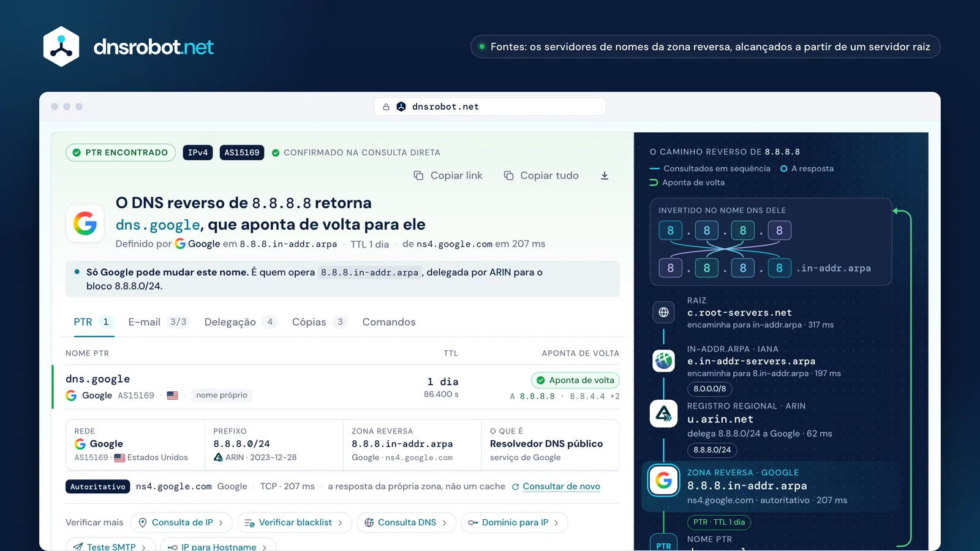Click the 8.0.0.0/8 pill in timeline
Image resolution: width=980 pixels, height=551 pixels.
point(710,389)
